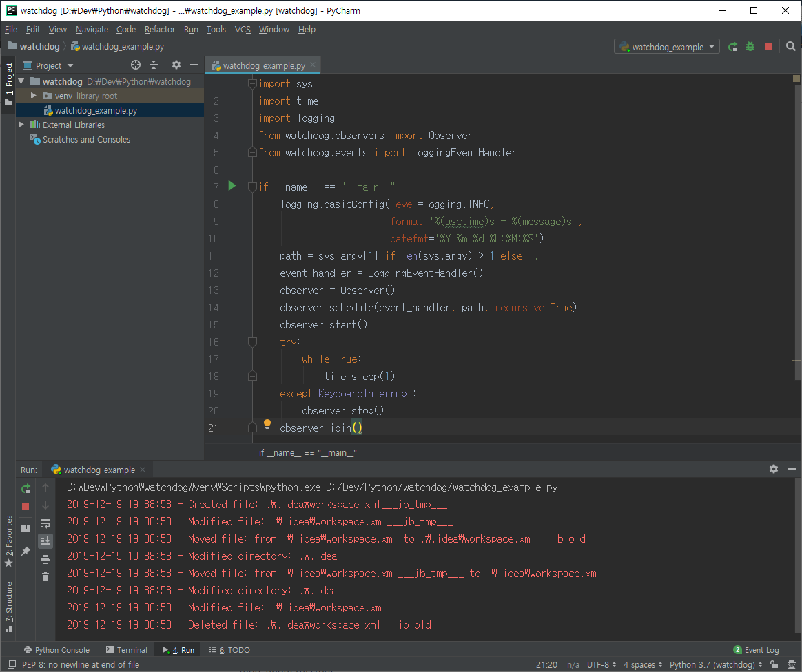Rerun watchdog_example from the top toolbar
The image size is (802, 672).
coord(732,47)
